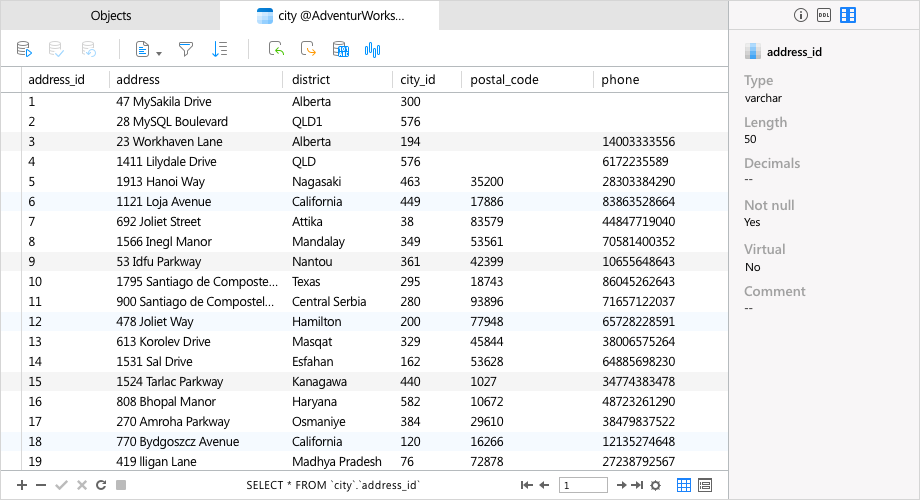Select district cell 'Attika'
The width and height of the screenshot is (920, 500).
pos(307,221)
